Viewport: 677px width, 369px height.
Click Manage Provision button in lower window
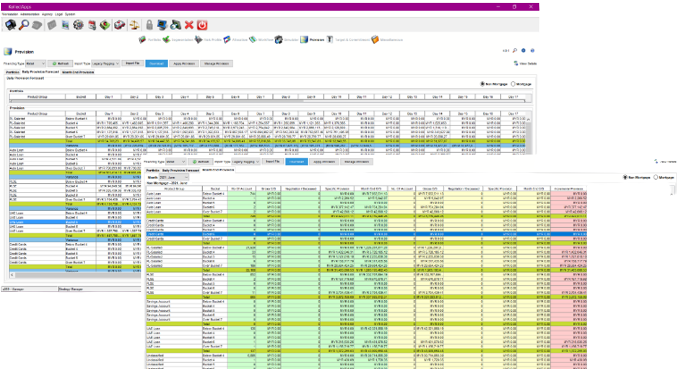(x=357, y=161)
